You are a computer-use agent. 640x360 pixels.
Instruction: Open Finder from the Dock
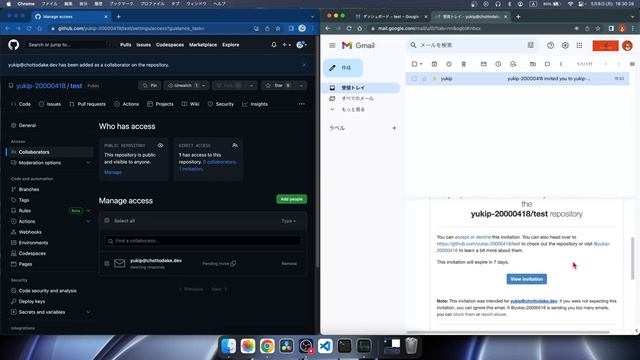click(x=229, y=346)
